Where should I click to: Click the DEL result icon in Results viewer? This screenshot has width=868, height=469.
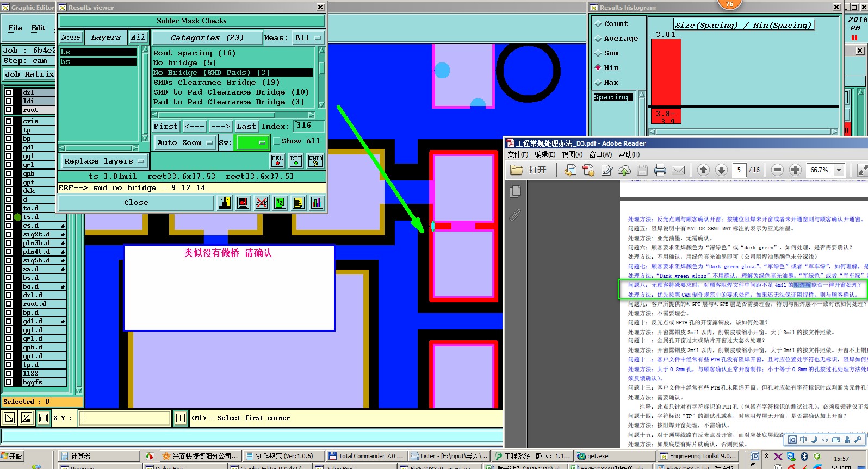(x=277, y=160)
